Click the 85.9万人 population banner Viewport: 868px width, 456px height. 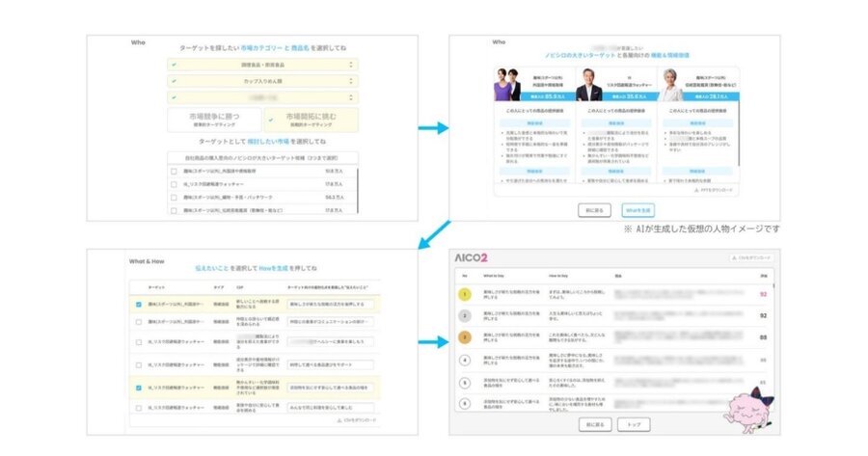pyautogui.click(x=547, y=96)
